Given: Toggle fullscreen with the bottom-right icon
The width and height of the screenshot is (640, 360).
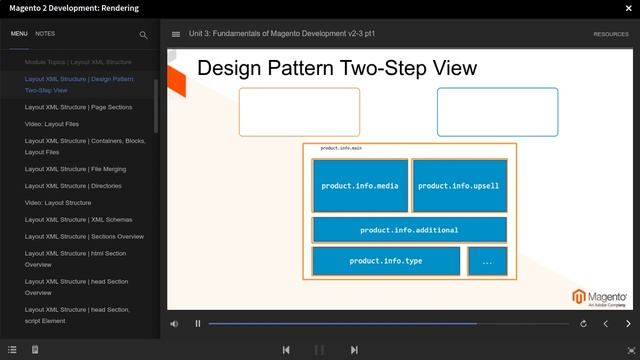Looking at the screenshot, I should (631, 351).
